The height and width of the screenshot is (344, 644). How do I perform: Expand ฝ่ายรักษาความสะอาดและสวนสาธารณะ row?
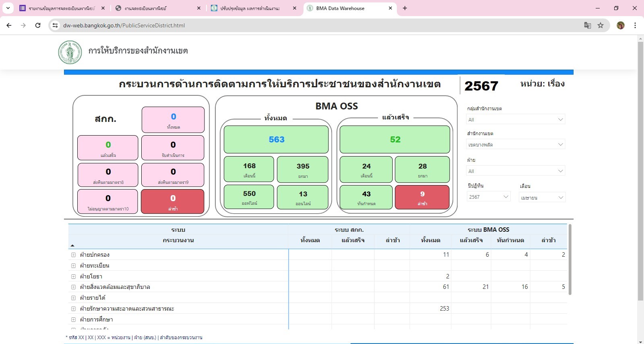pyautogui.click(x=73, y=309)
